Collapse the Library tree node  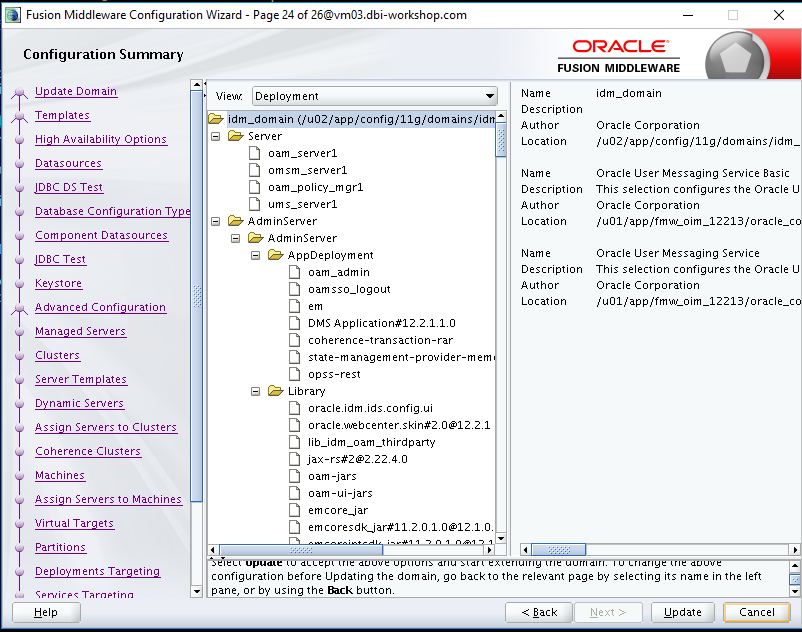pos(255,391)
